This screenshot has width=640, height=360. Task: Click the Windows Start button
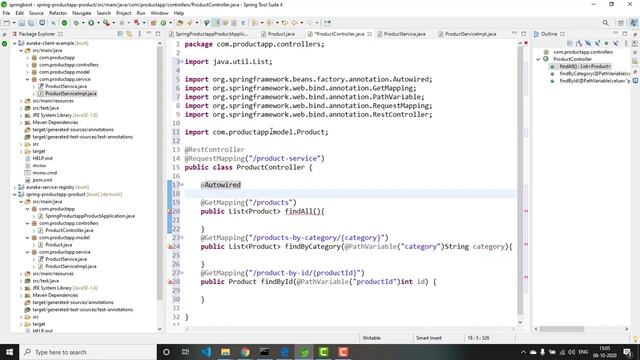coord(9,352)
